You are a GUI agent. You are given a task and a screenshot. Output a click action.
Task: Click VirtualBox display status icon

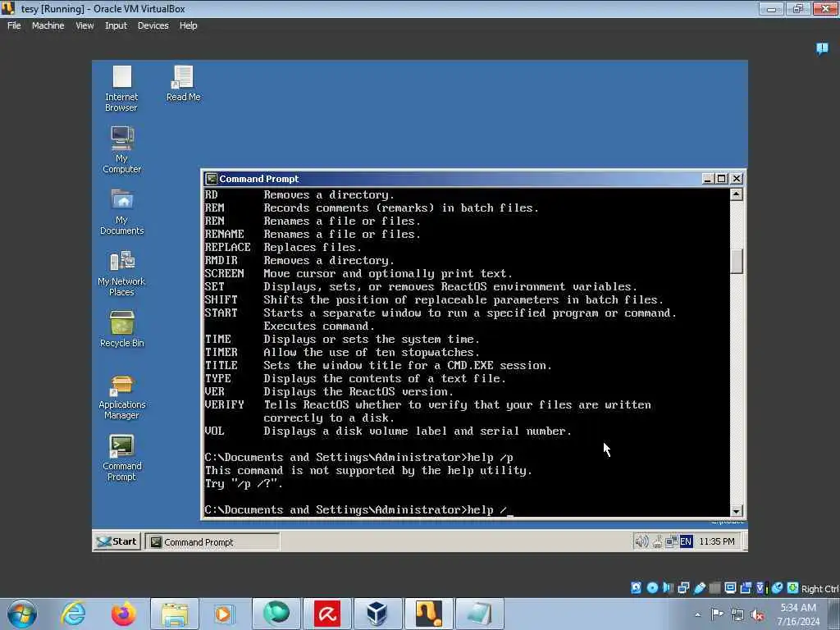730,587
